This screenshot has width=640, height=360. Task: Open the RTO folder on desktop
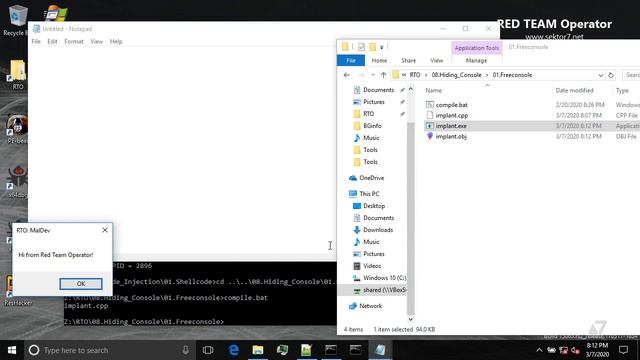pos(17,74)
